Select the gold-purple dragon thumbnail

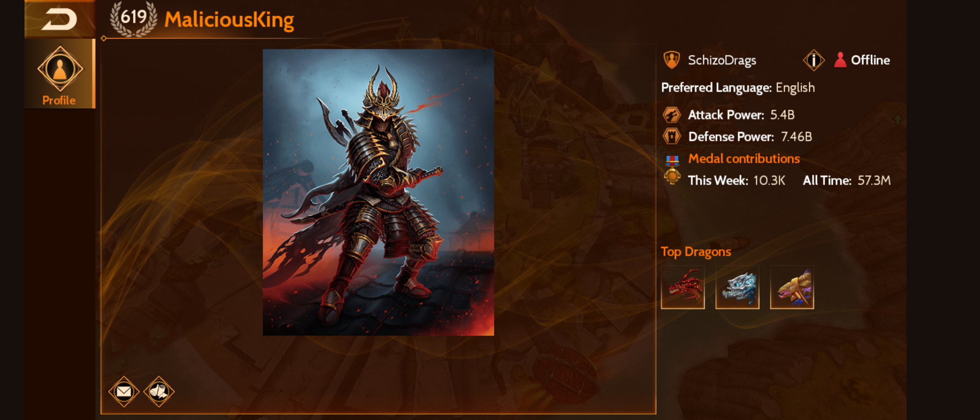(x=792, y=287)
